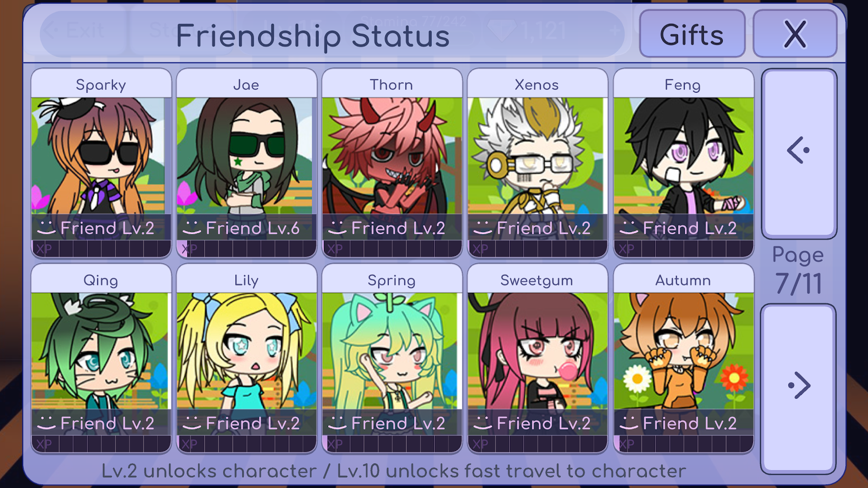The width and height of the screenshot is (868, 488).
Task: Click Sparky's Friend Lv.2 smiley icon
Action: pos(46,228)
